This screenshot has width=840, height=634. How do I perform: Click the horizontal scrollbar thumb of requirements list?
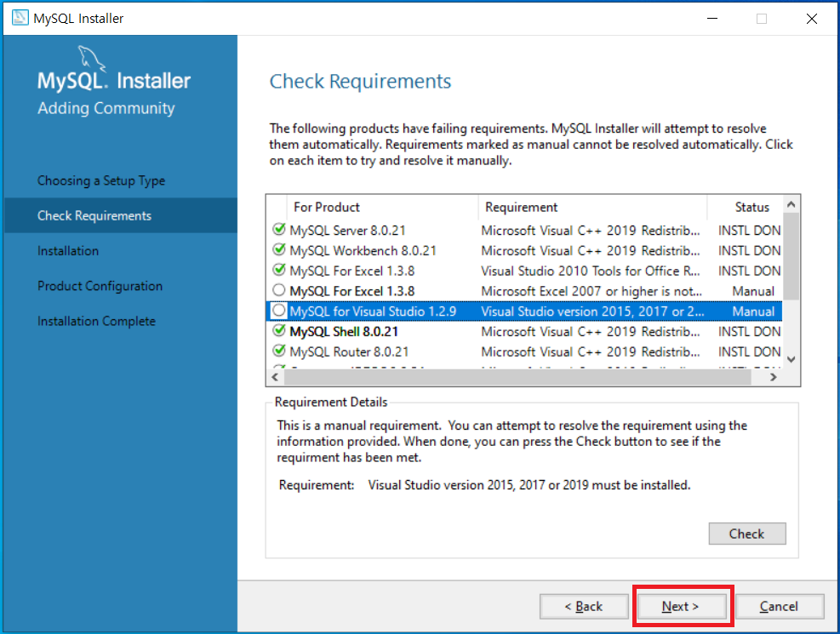tap(517, 377)
